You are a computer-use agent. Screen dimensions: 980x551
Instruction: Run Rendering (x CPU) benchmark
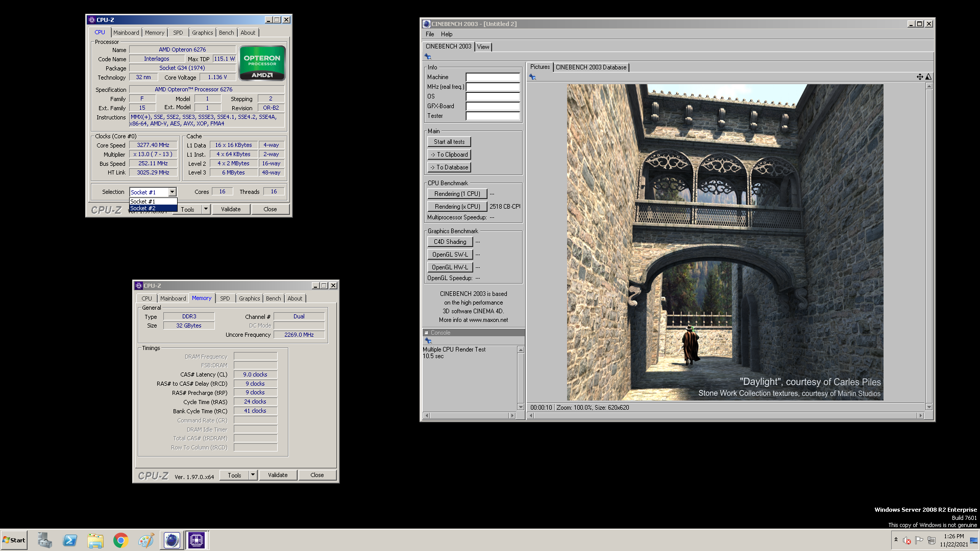[x=457, y=207]
